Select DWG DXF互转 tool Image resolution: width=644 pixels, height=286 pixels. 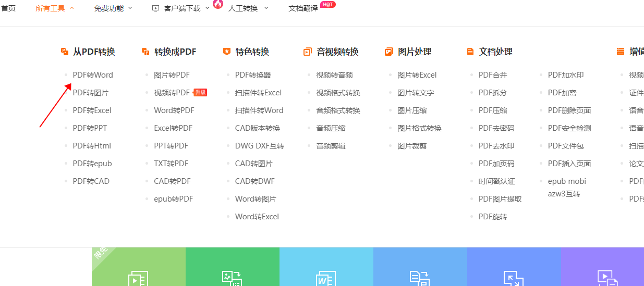[x=260, y=146]
